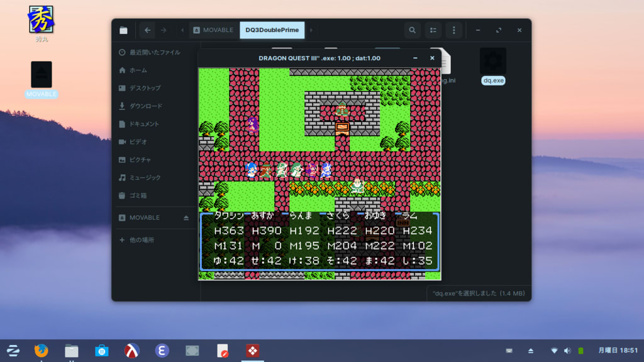Select the MOVABLE drive icon on desktop
644x362 pixels.
(41, 80)
